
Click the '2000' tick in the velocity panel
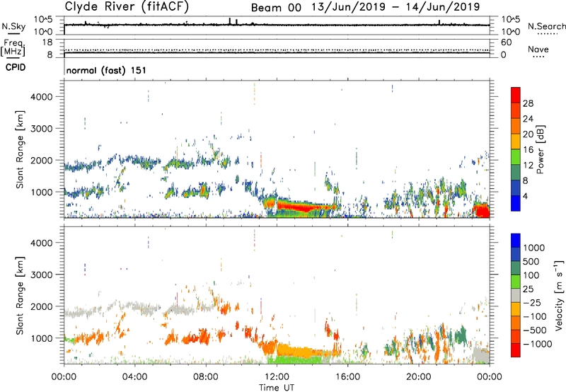click(x=42, y=306)
